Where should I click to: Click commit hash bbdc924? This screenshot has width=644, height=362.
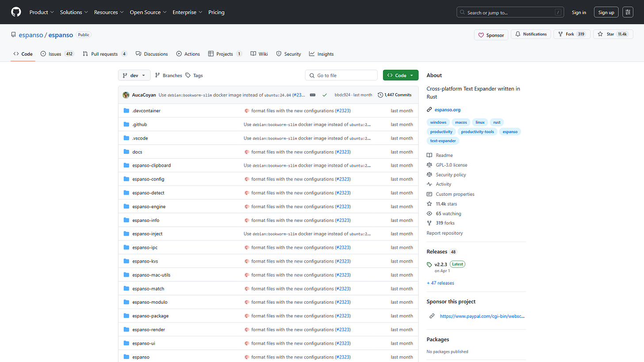tap(342, 95)
